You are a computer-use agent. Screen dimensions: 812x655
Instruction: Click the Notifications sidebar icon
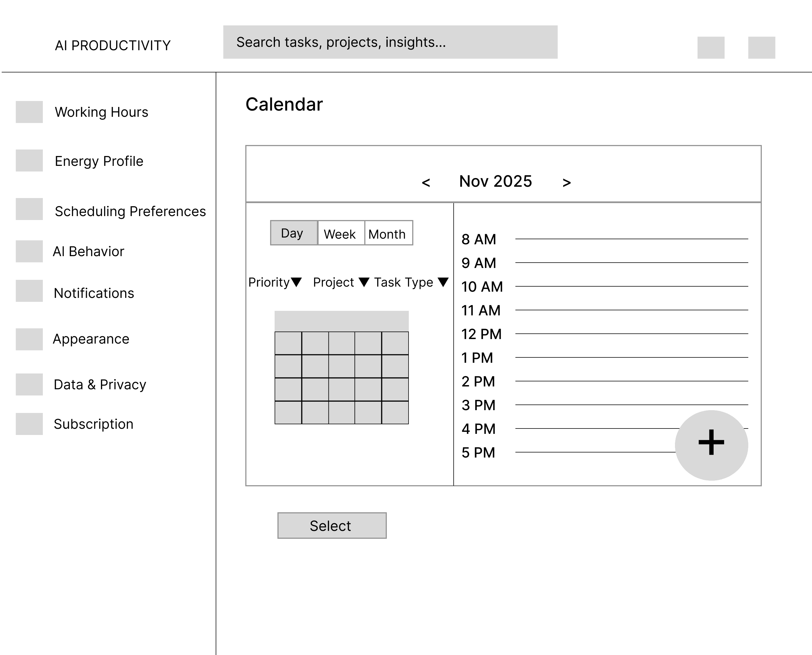point(29,291)
